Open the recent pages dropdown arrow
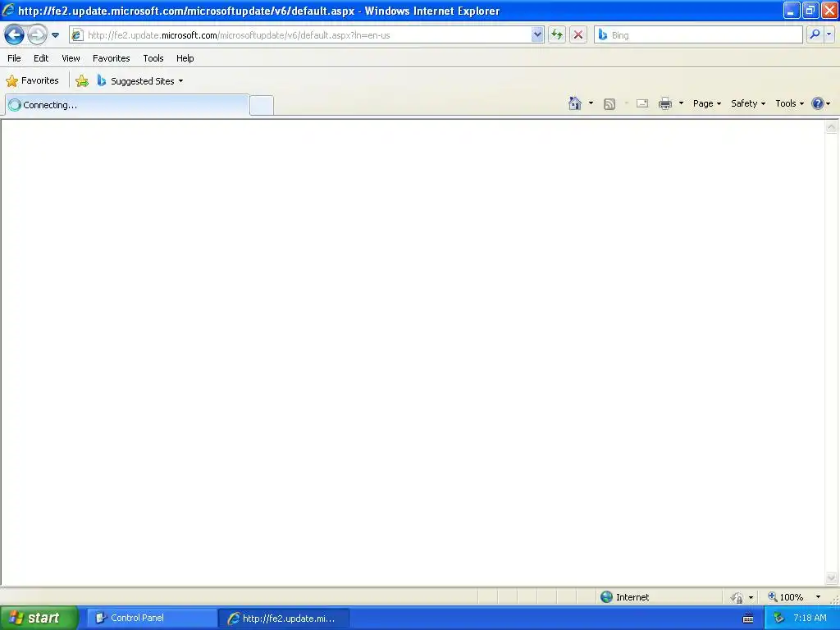Screen dimensions: 840x630 coord(55,35)
